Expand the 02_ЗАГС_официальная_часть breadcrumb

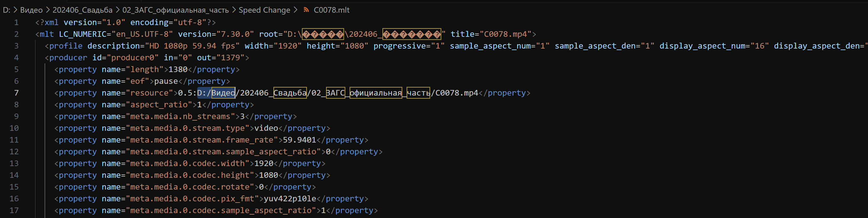click(x=175, y=10)
